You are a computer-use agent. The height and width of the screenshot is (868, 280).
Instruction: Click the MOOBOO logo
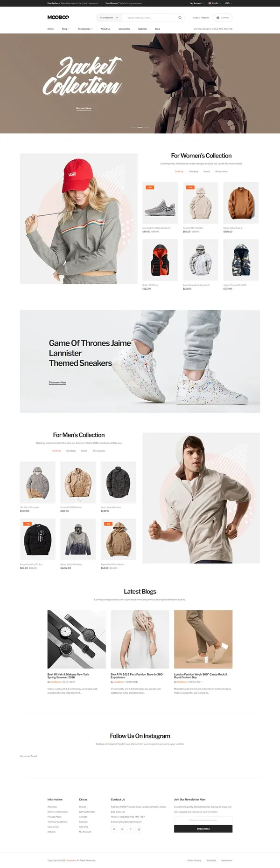tap(58, 18)
